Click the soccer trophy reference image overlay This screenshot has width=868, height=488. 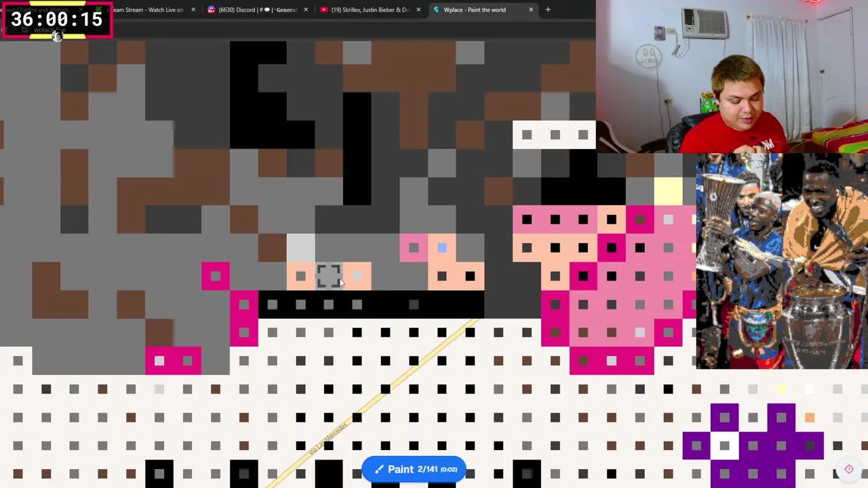(782, 262)
